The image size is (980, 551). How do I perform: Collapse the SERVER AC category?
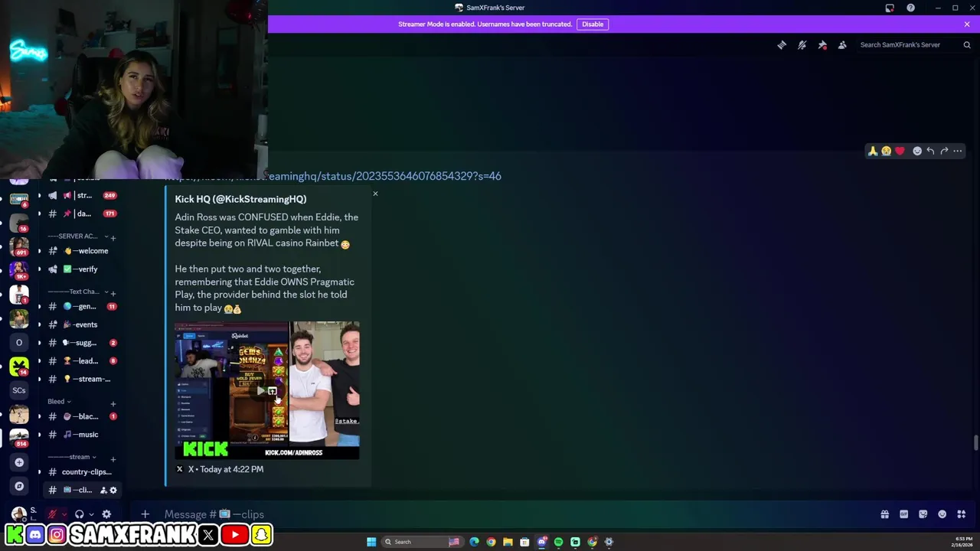coord(77,236)
